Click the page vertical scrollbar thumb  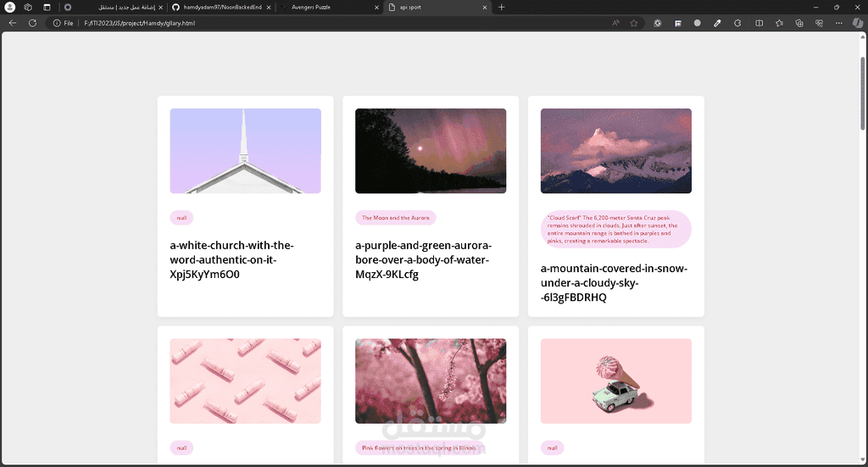[x=862, y=93]
